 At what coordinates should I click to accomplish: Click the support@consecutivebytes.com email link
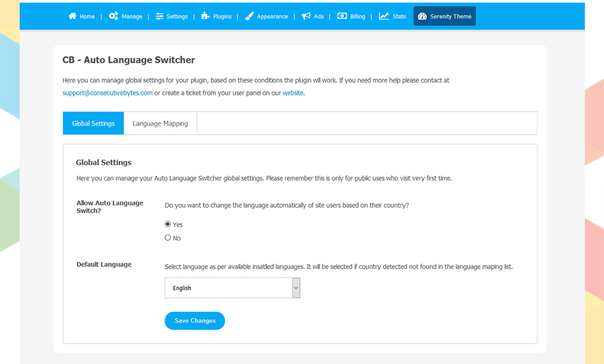click(x=108, y=92)
